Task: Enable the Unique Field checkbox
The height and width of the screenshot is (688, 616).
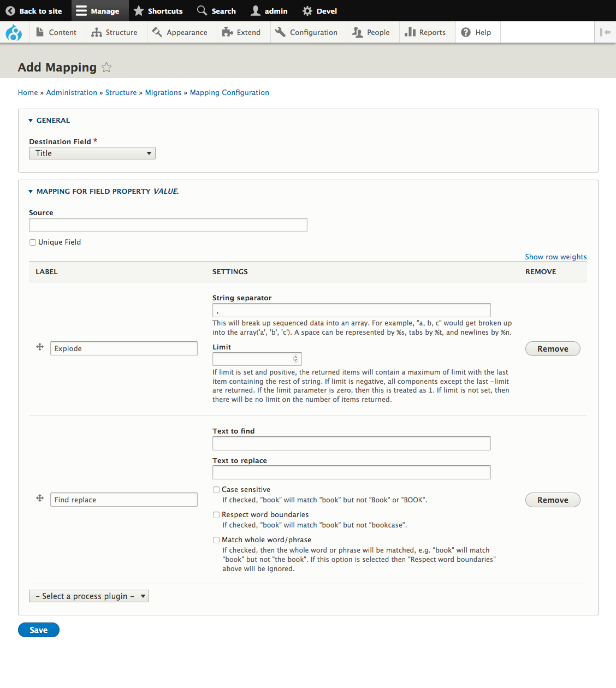Action: click(x=32, y=242)
